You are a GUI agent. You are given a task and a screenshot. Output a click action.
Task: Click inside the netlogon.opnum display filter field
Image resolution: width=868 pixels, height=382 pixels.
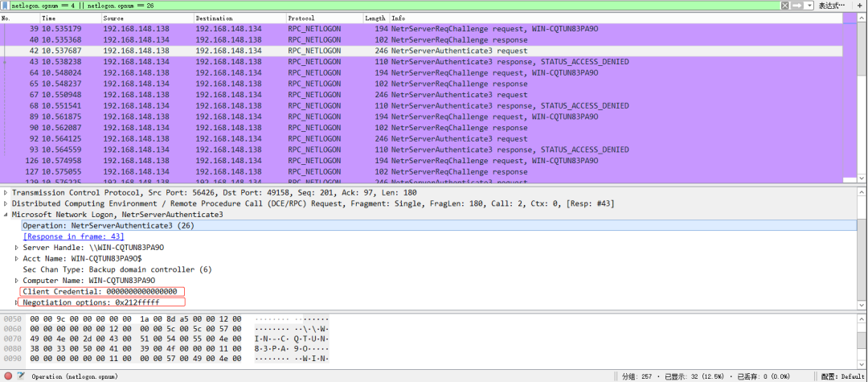394,5
